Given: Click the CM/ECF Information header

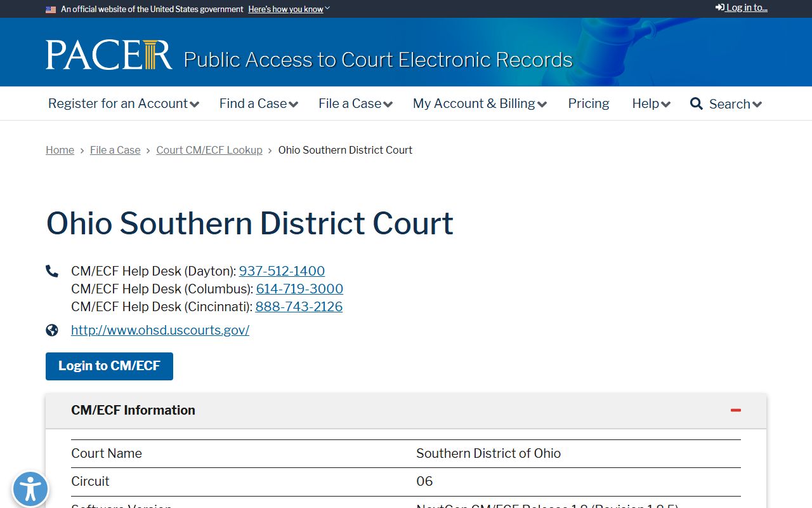Looking at the screenshot, I should pos(406,411).
